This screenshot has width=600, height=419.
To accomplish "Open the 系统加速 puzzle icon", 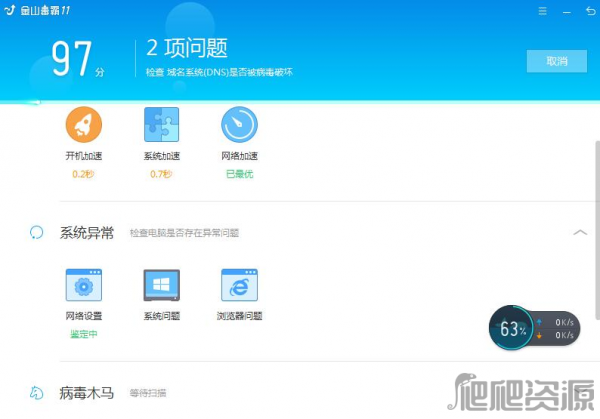I will coord(161,125).
